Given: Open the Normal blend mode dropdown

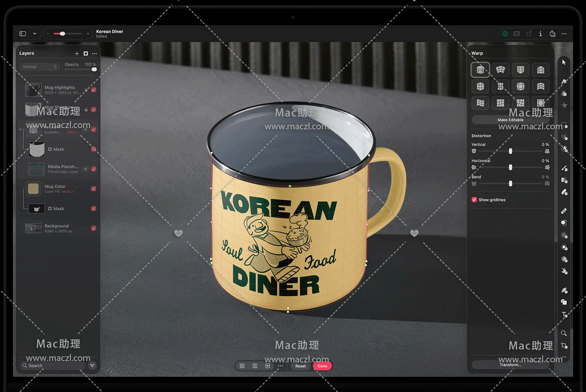Looking at the screenshot, I should point(41,67).
